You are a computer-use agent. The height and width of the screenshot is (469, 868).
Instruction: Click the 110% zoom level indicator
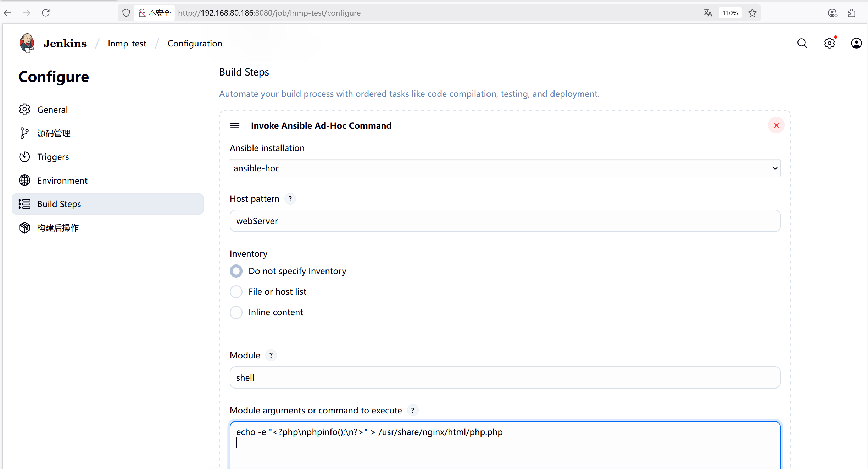[x=730, y=13]
